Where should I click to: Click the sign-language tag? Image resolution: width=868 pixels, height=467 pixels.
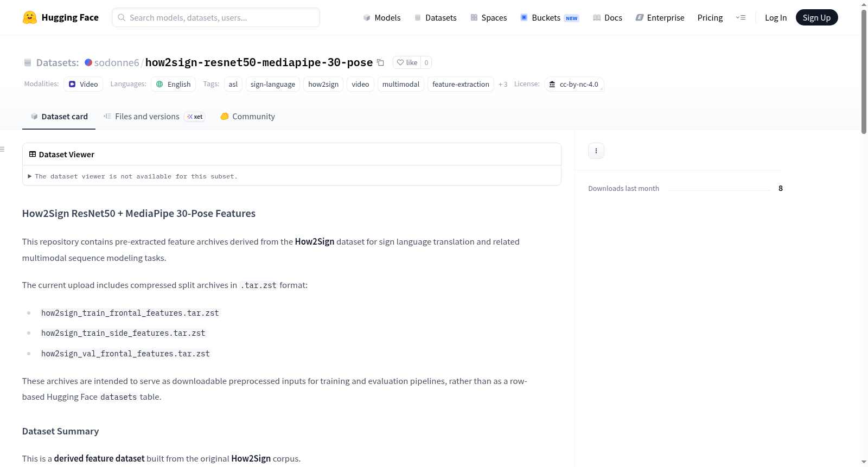coord(273,84)
